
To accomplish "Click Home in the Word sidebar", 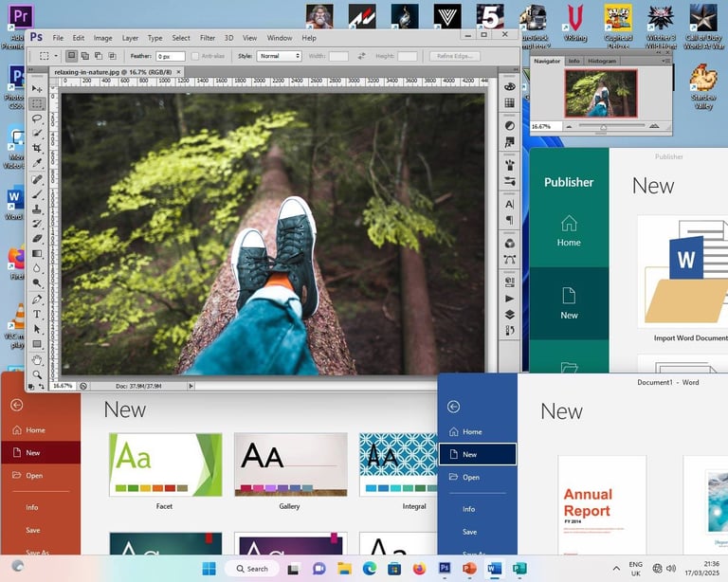I will click(472, 431).
